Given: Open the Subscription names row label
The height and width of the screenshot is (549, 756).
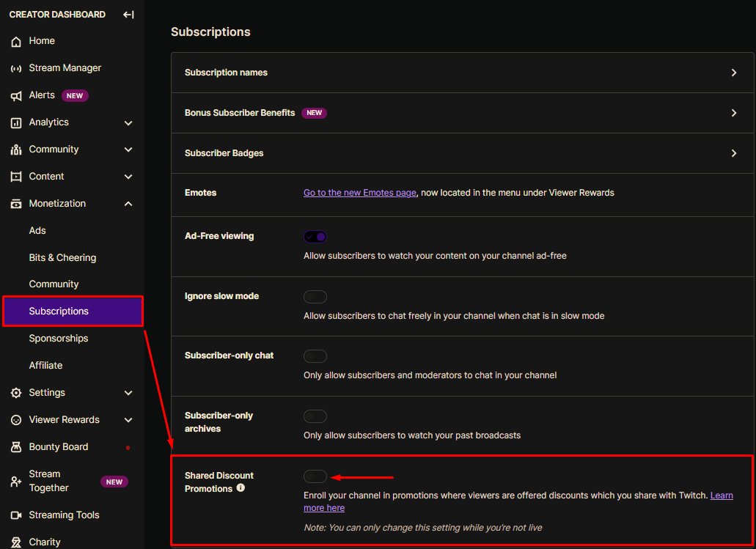Looking at the screenshot, I should click(226, 73).
